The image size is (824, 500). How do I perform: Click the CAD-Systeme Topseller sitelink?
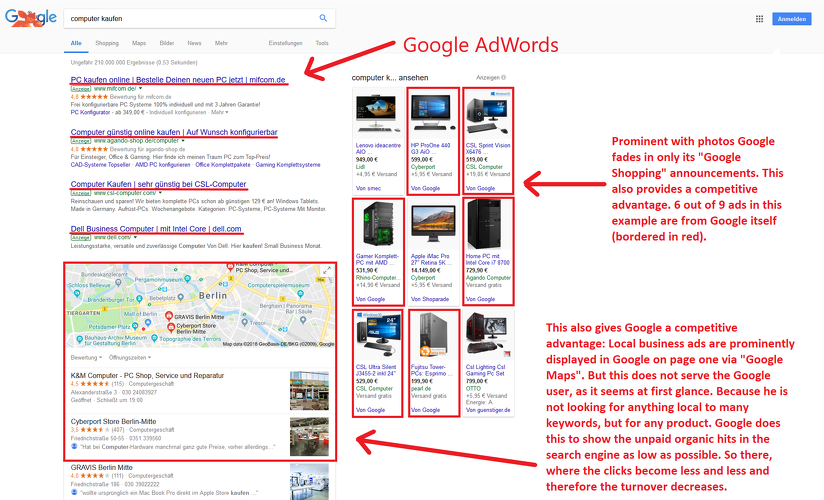click(100, 165)
